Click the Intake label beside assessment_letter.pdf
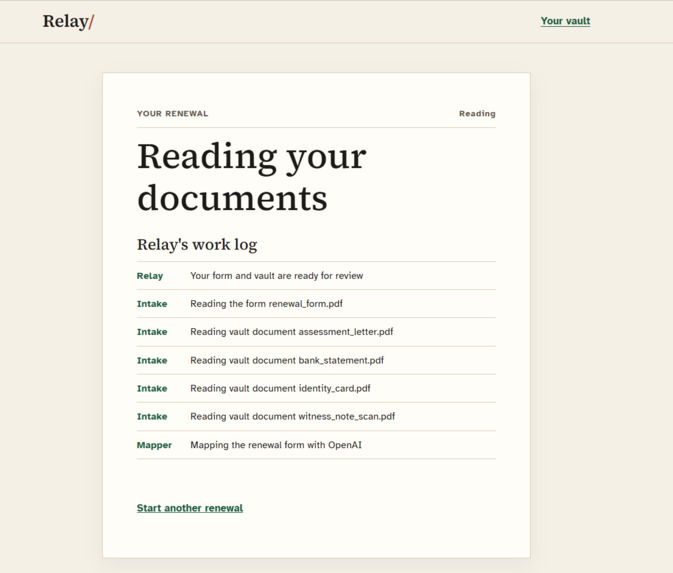 [152, 332]
